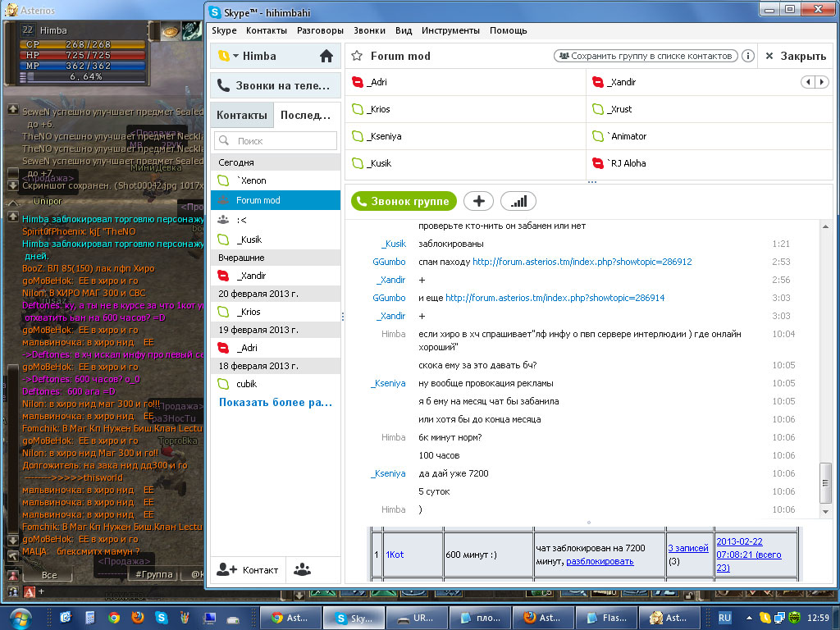Image resolution: width=840 pixels, height=630 pixels.
Task: Open the Вид menu
Action: 404,30
